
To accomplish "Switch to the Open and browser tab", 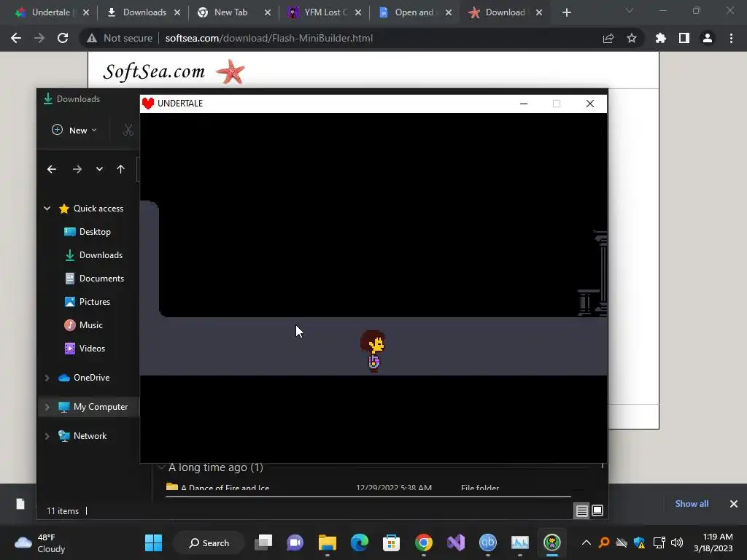I will coord(414,12).
